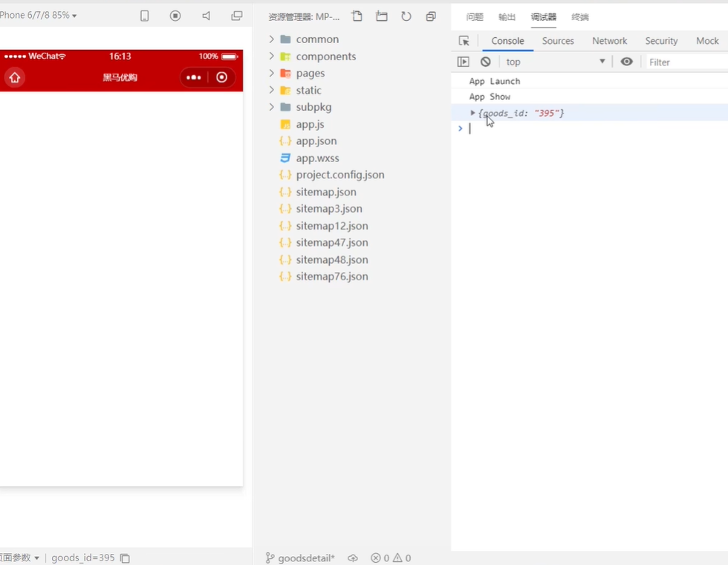Refresh the explorer file tree
This screenshot has width=728, height=565.
click(406, 16)
